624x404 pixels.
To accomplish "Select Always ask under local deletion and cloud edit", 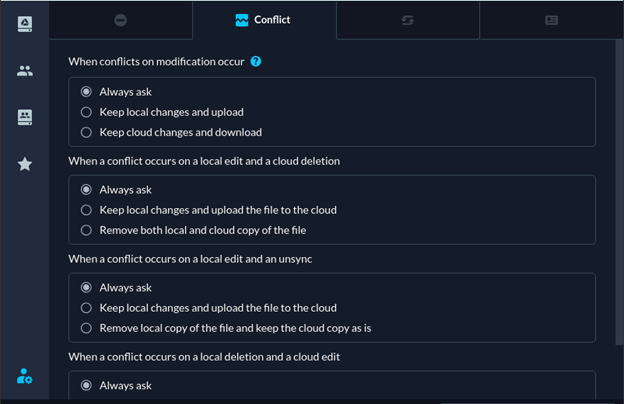I will [x=116, y=386].
